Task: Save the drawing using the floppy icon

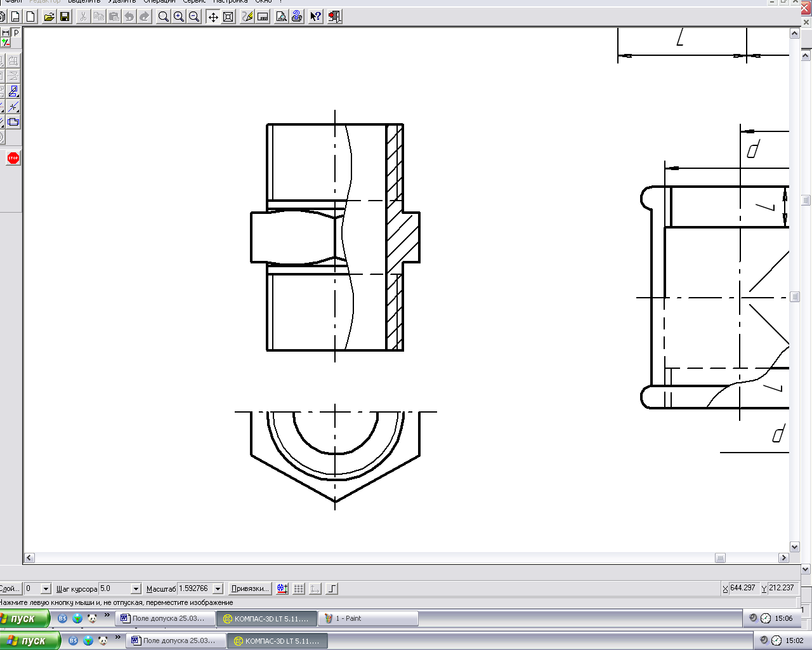Action: tap(65, 17)
